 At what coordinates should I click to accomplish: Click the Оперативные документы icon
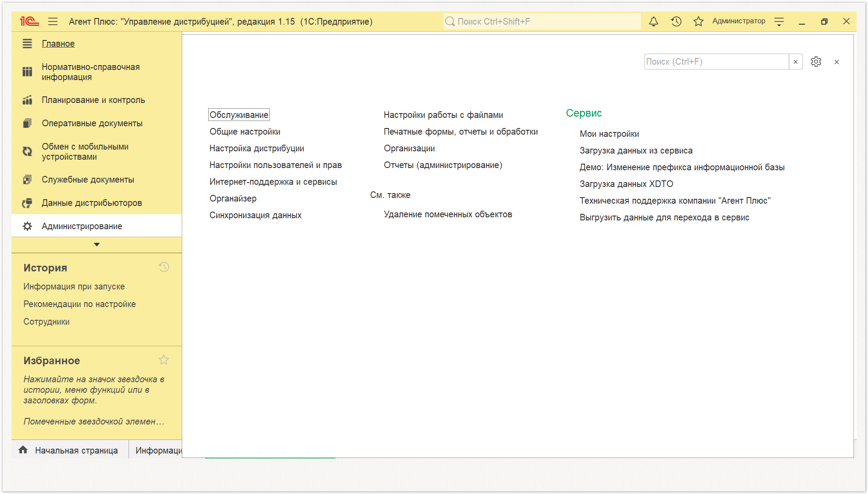tap(27, 123)
